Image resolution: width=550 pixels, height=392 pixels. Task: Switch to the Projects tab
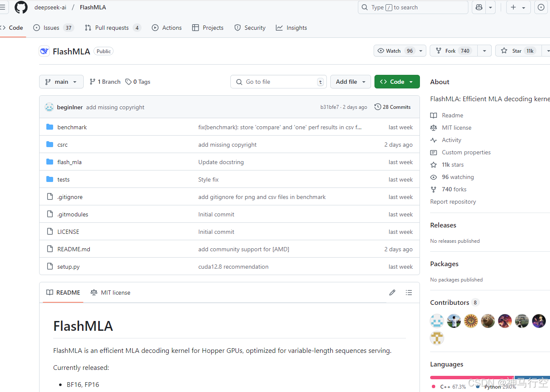coord(207,28)
